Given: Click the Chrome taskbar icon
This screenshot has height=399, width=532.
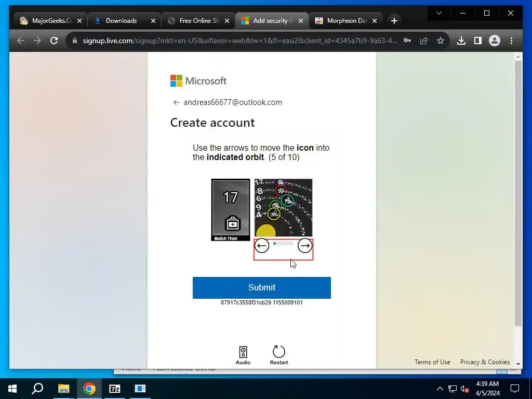Looking at the screenshot, I should pos(89,389).
